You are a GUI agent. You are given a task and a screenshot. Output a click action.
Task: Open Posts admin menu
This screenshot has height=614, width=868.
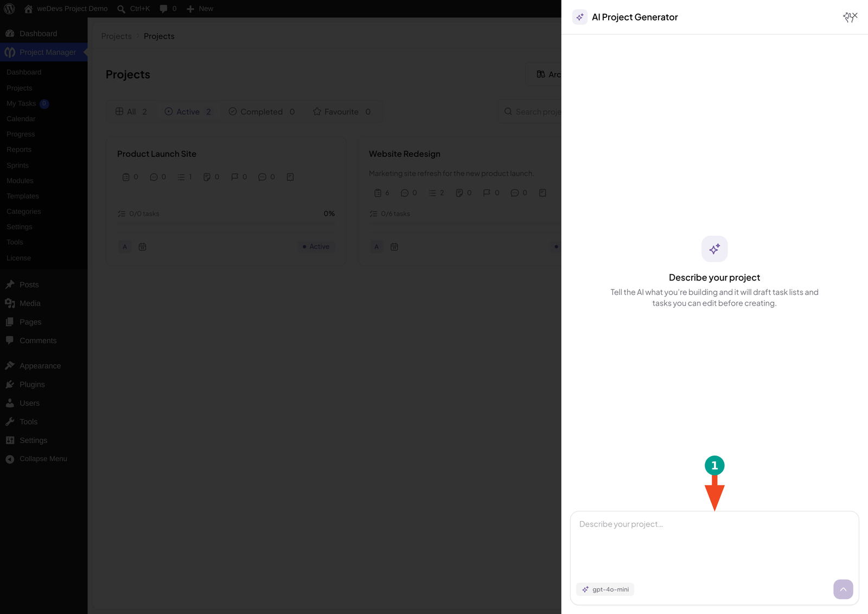pos(43,284)
